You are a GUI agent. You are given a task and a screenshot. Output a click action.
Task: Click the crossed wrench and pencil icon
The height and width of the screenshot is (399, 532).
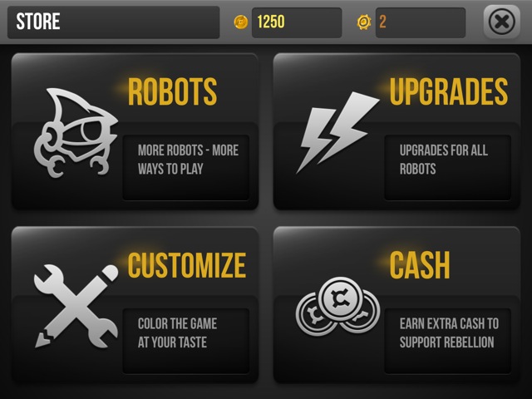(x=76, y=307)
